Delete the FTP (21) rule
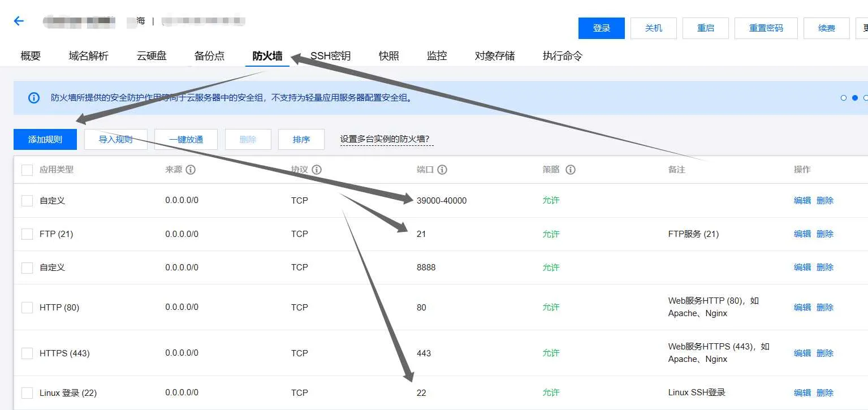 pyautogui.click(x=825, y=234)
